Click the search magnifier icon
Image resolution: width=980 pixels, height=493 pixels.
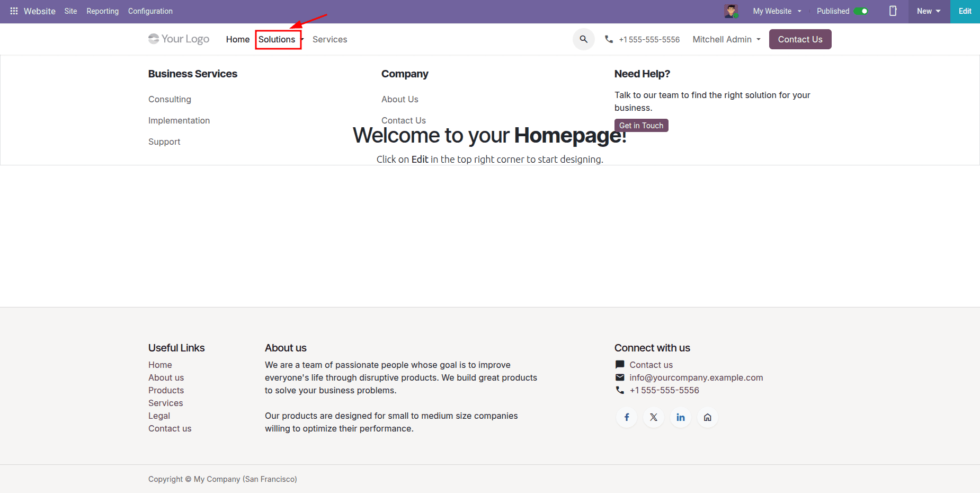click(584, 39)
